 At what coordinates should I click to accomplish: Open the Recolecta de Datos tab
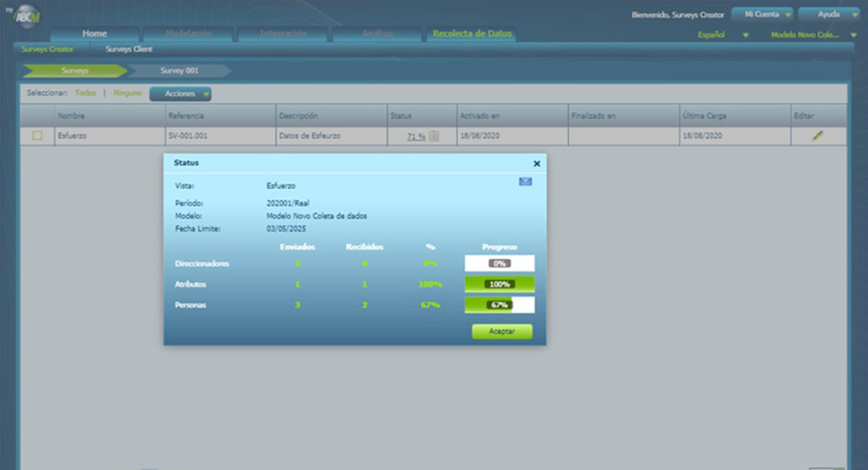click(472, 34)
